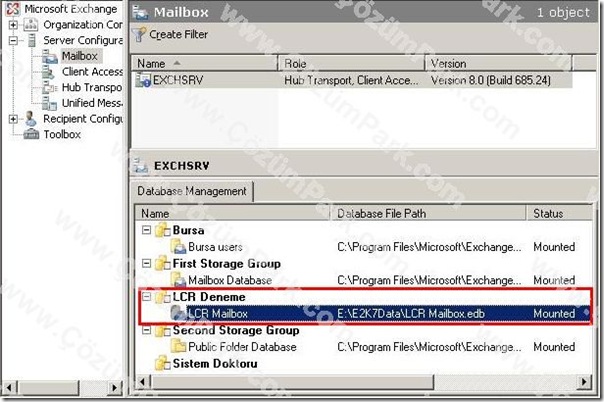Viewport: 604px width, 402px height.
Task: Select the Sistem Doktoru storage group
Action: pyautogui.click(x=215, y=363)
